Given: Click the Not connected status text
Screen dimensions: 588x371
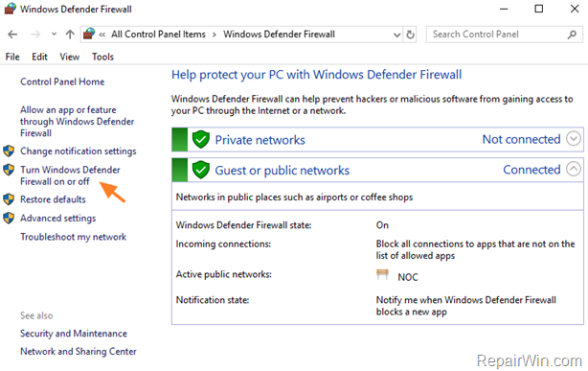Looking at the screenshot, I should [x=521, y=139].
